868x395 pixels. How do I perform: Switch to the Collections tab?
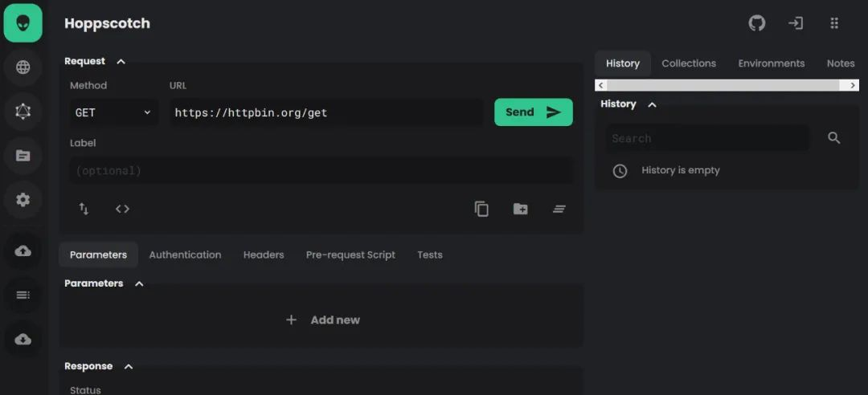[x=689, y=63]
